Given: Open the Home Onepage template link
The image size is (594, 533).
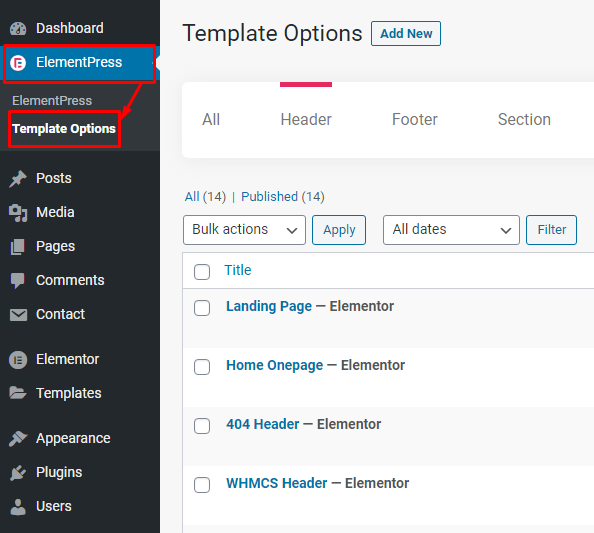Looking at the screenshot, I should (x=275, y=366).
